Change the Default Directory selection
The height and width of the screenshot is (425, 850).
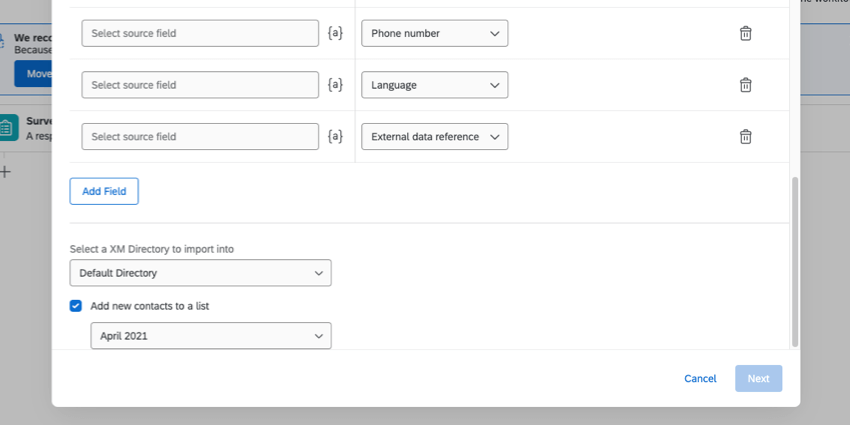point(200,273)
